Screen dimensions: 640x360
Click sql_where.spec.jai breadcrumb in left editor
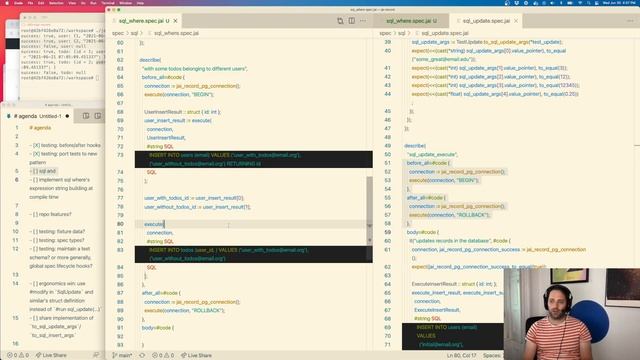(x=176, y=33)
